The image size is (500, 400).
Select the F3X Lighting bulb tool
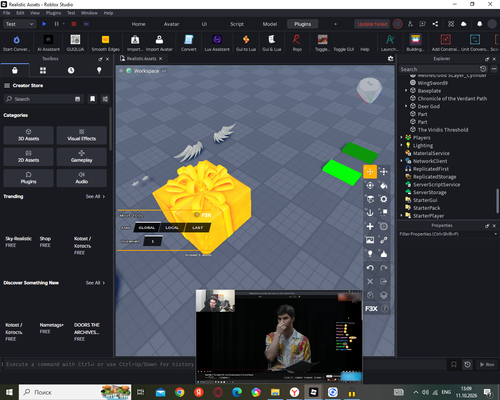(x=370, y=254)
